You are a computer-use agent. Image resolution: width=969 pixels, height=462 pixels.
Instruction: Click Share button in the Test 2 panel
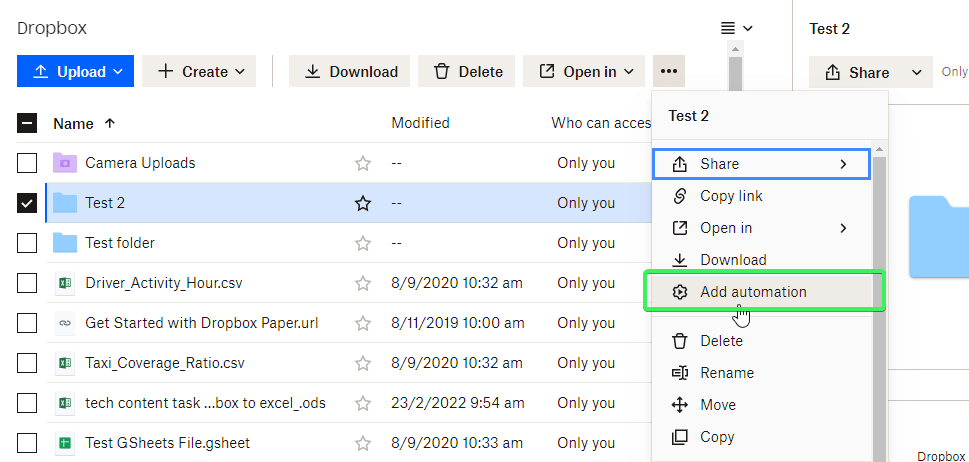point(857,72)
